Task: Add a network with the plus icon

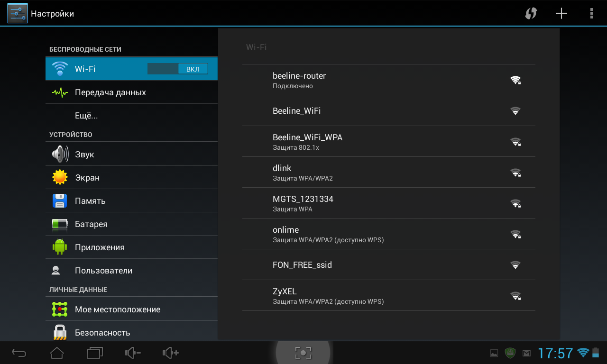Action: 561,13
